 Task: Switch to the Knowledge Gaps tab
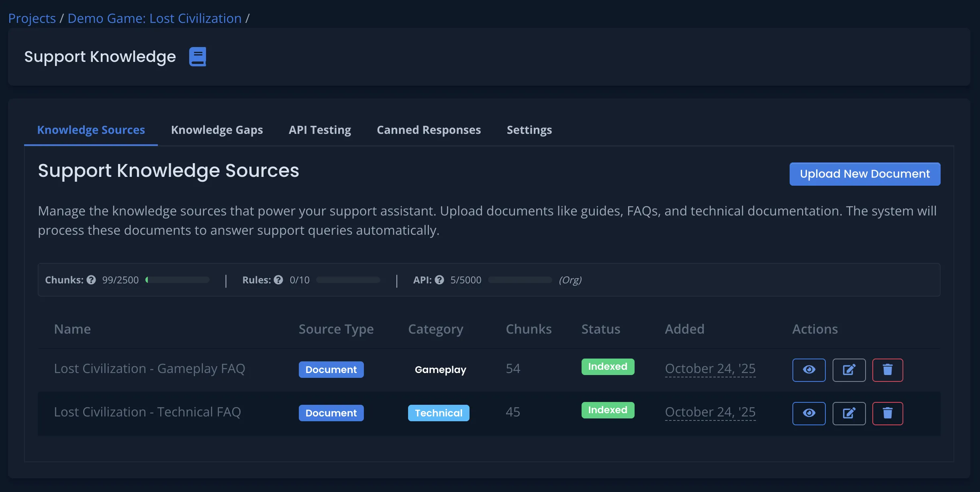(217, 130)
